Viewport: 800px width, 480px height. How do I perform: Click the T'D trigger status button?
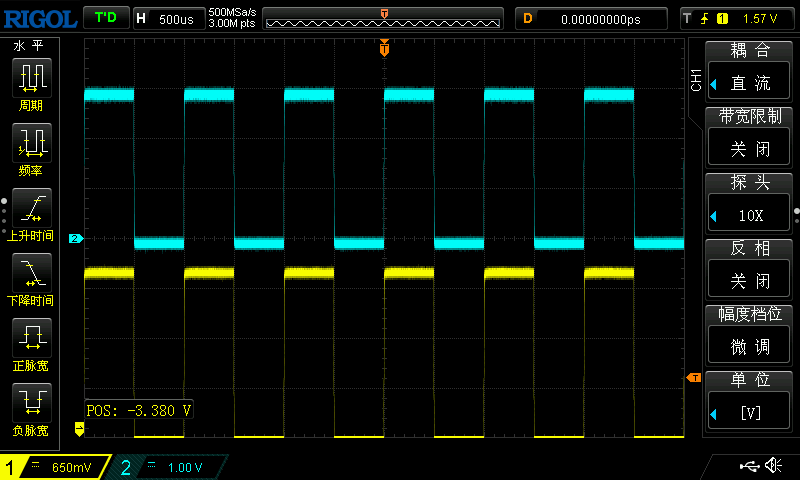105,18
